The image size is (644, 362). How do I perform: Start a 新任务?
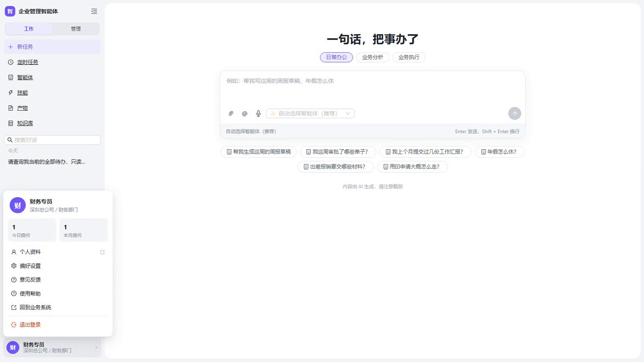pyautogui.click(x=52, y=47)
